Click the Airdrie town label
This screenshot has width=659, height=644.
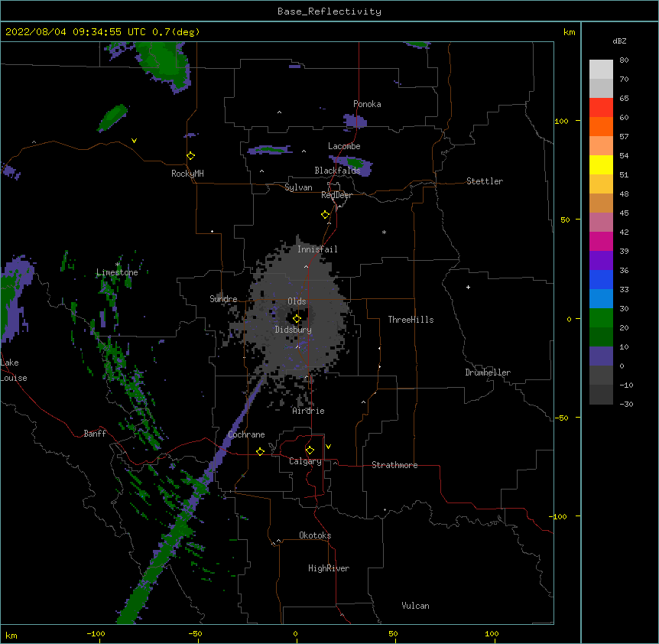[308, 411]
